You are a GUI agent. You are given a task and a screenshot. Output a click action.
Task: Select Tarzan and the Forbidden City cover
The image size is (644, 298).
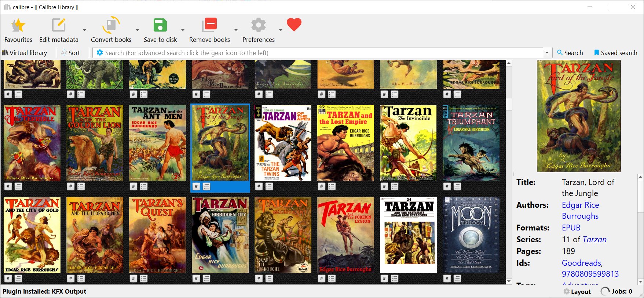[220, 235]
